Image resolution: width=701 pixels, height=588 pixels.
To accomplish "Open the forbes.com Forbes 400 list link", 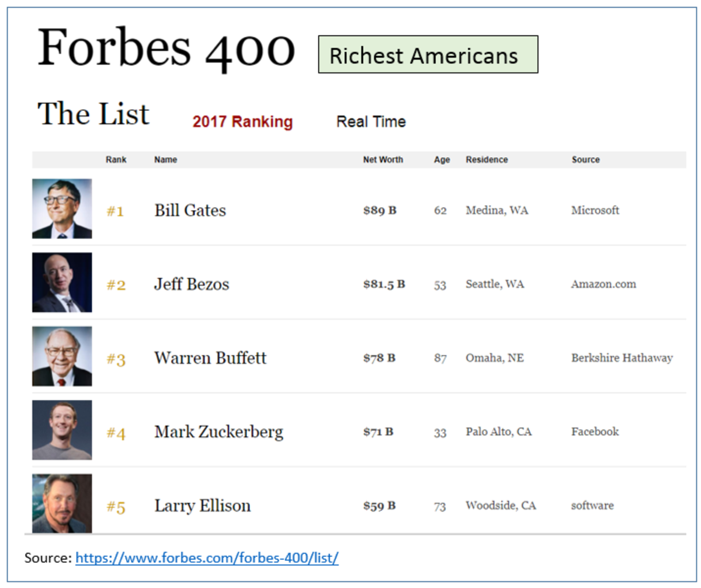I will [207, 558].
